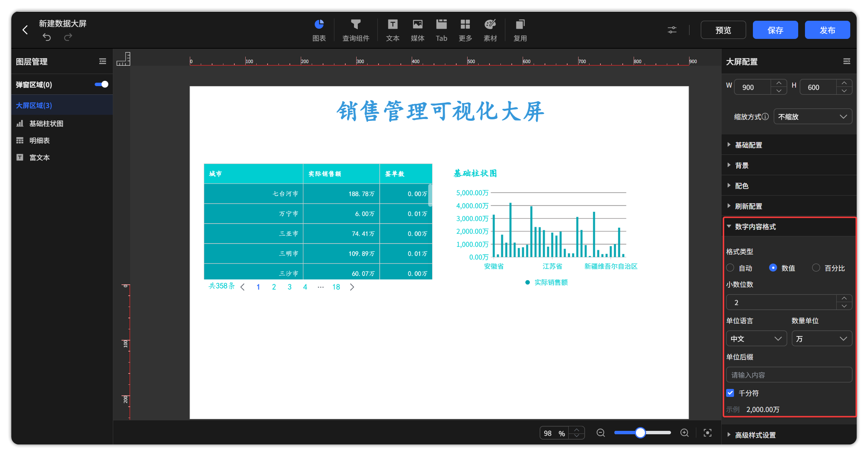Fit canvas to screen
The width and height of the screenshot is (868, 452).
coord(708,433)
